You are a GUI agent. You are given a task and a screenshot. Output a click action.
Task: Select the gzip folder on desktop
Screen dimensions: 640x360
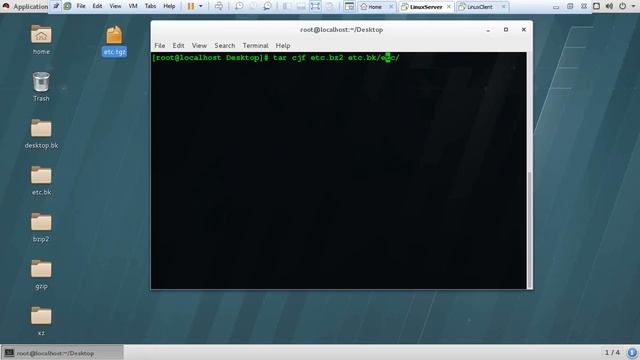[41, 274]
